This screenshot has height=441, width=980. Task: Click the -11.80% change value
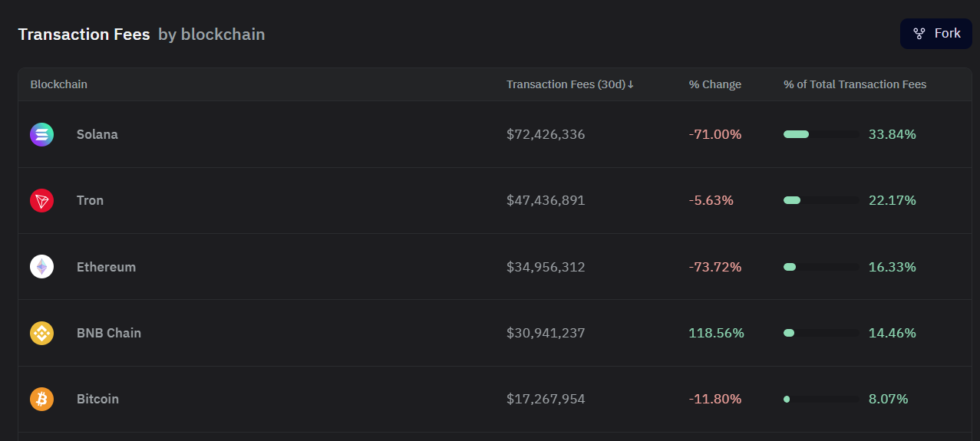715,399
